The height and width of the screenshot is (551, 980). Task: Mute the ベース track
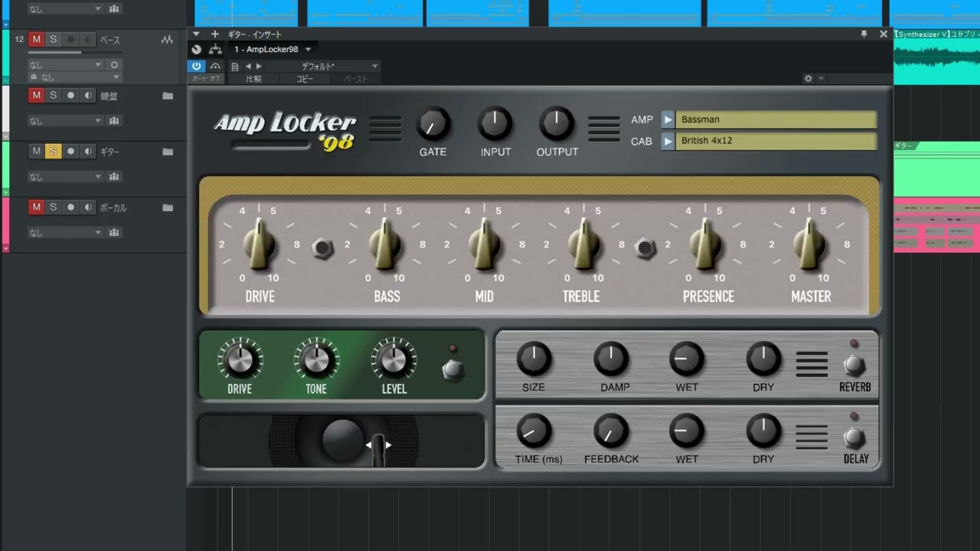pos(36,40)
